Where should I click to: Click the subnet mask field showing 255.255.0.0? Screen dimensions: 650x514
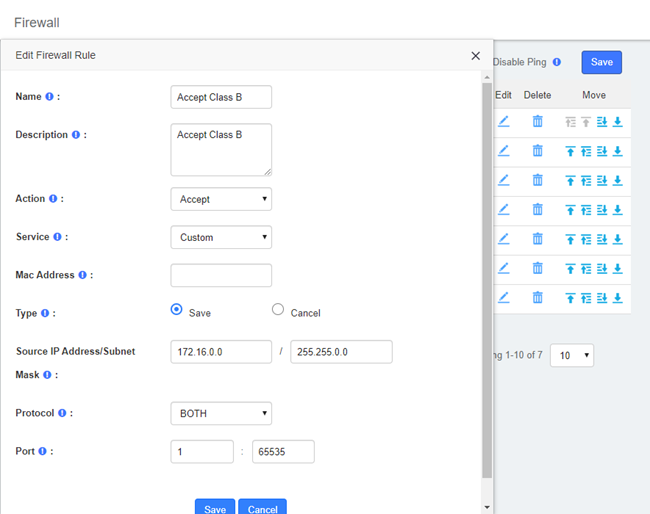(x=341, y=352)
